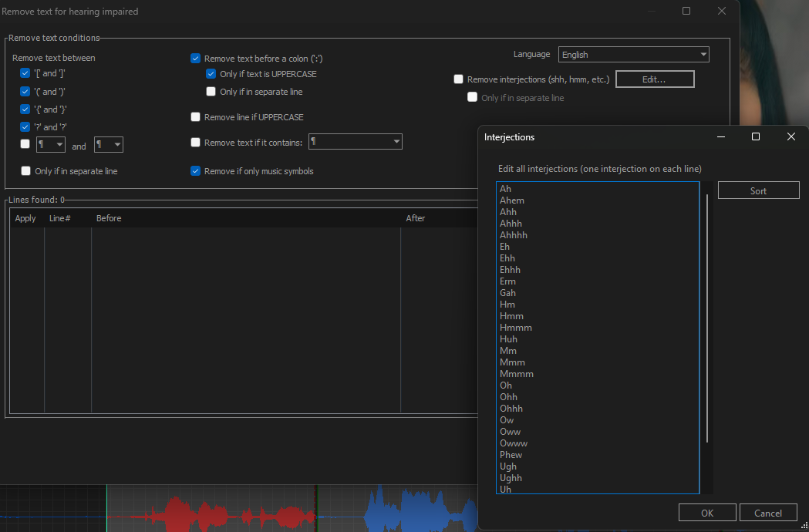The width and height of the screenshot is (809, 532).
Task: Toggle 'Only if in separate line' under brackets
Action: pyautogui.click(x=25, y=170)
